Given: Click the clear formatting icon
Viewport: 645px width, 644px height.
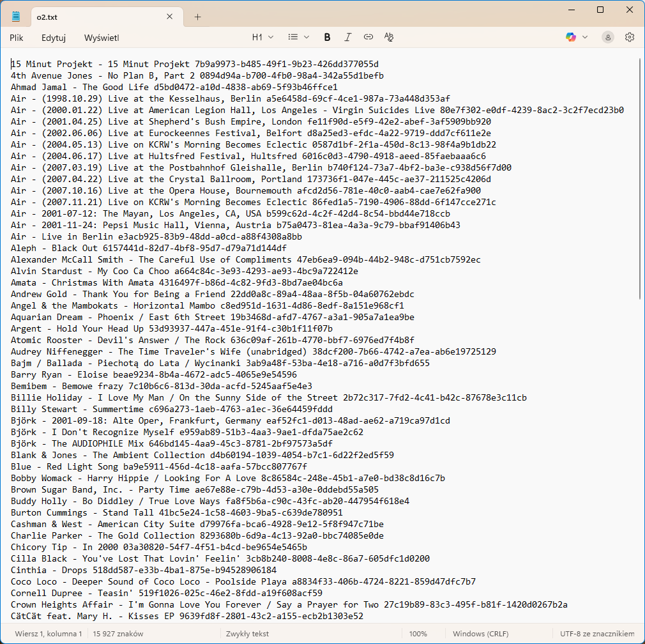Looking at the screenshot, I should [388, 38].
